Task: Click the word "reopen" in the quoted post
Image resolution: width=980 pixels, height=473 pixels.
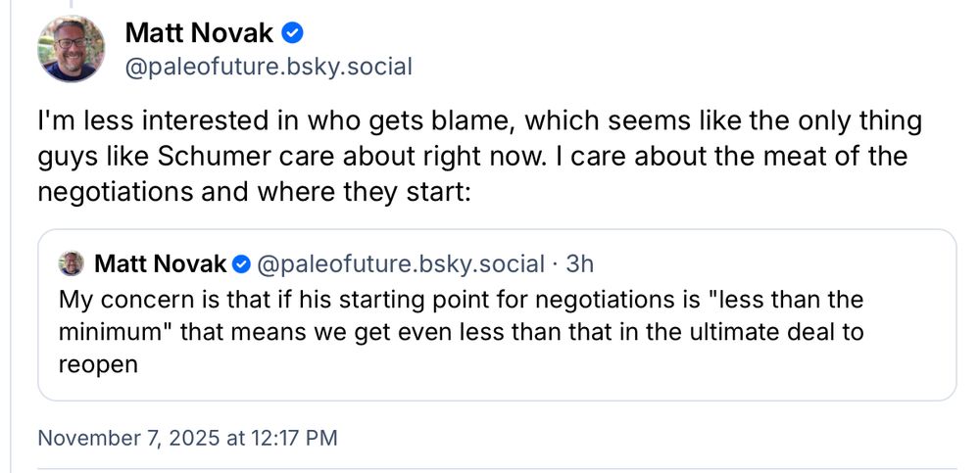Action: coord(98,364)
